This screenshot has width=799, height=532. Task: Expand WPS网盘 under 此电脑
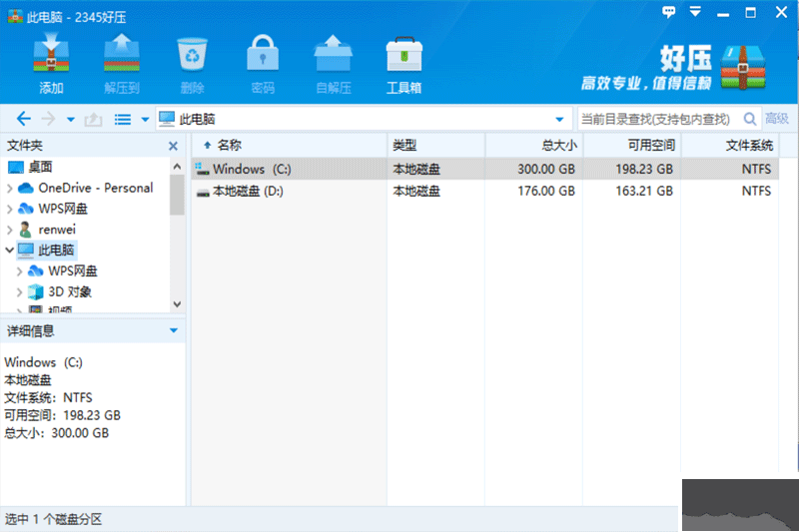tap(19, 271)
